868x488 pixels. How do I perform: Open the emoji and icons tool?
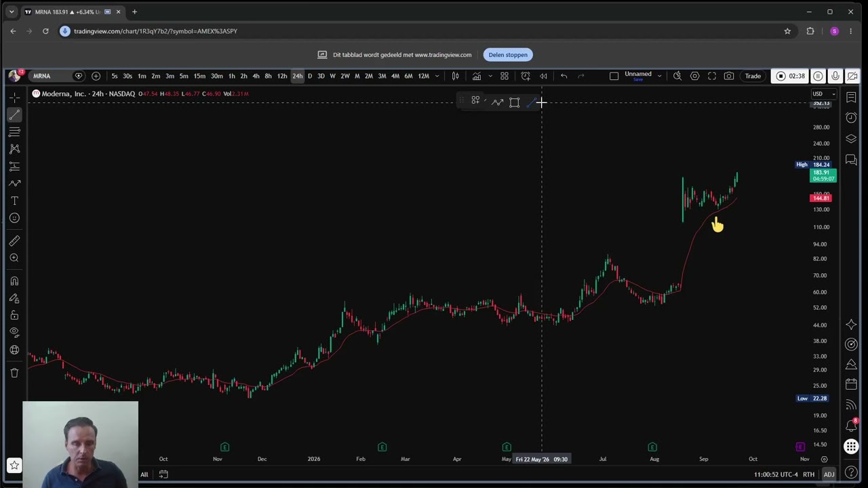click(14, 218)
